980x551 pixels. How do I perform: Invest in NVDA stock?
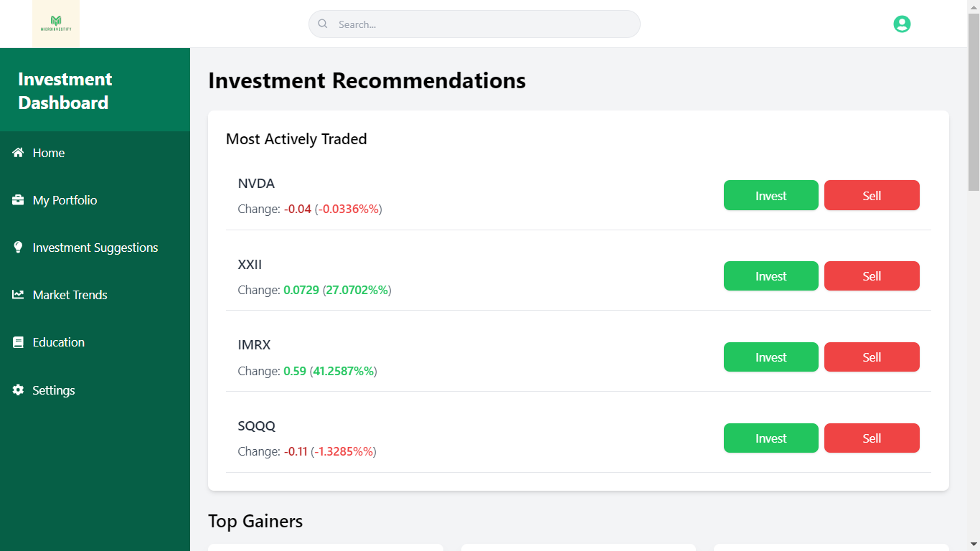tap(771, 195)
